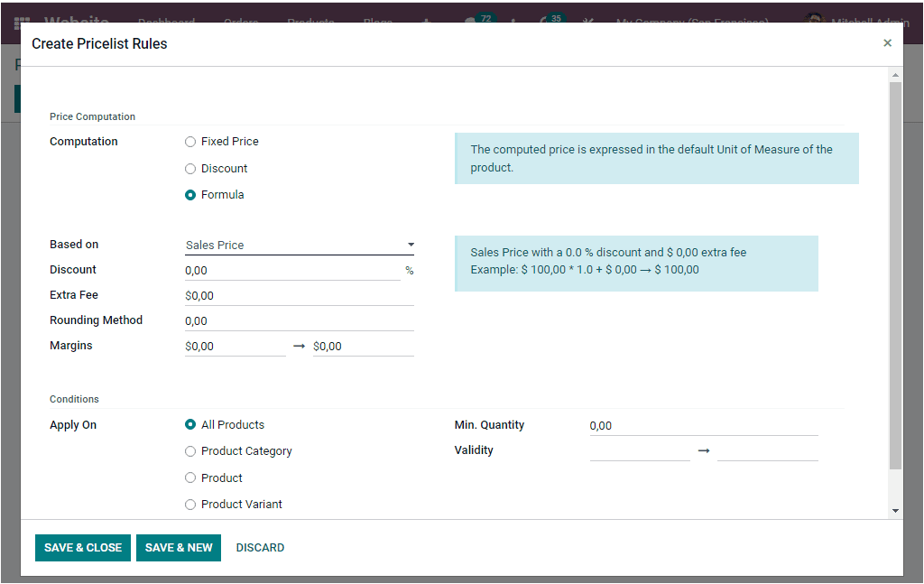The height and width of the screenshot is (584, 924).
Task: Select the Product Variant condition
Action: (x=190, y=504)
